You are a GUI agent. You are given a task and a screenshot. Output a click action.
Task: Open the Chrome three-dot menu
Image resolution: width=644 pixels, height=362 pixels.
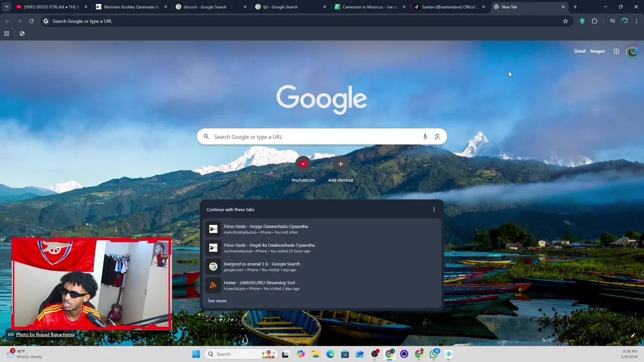636,21
